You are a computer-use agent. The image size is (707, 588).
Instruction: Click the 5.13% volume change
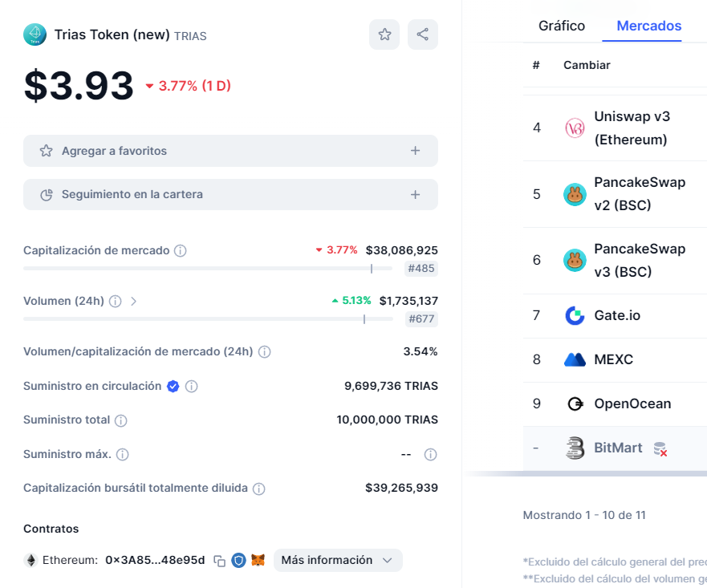point(351,301)
